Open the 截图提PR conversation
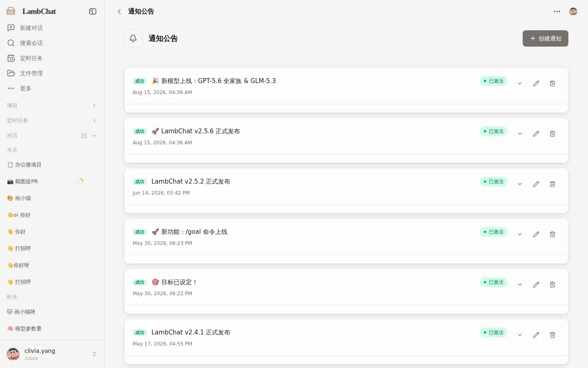Viewport: 588px width, 368px height. pyautogui.click(x=52, y=182)
